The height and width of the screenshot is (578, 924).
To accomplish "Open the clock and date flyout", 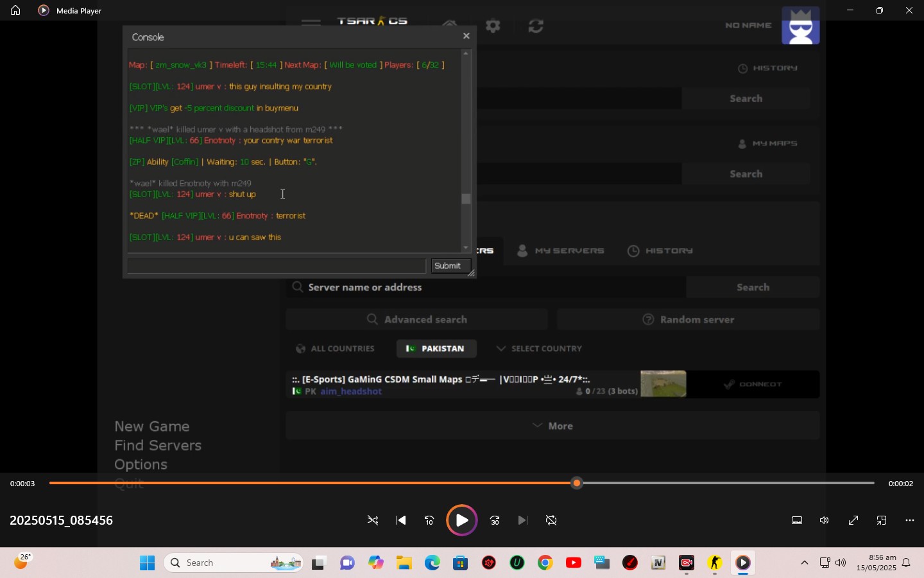I will tap(877, 563).
